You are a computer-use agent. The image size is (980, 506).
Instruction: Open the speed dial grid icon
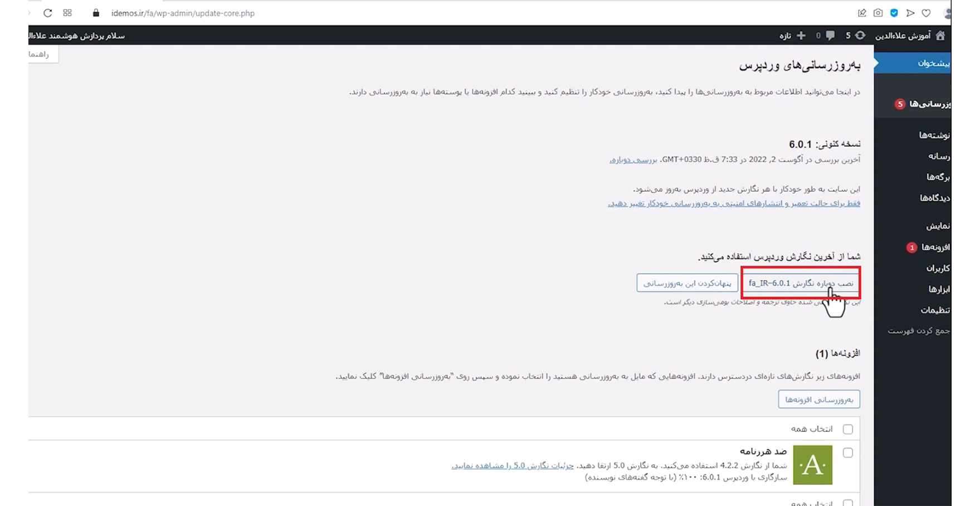pos(67,13)
